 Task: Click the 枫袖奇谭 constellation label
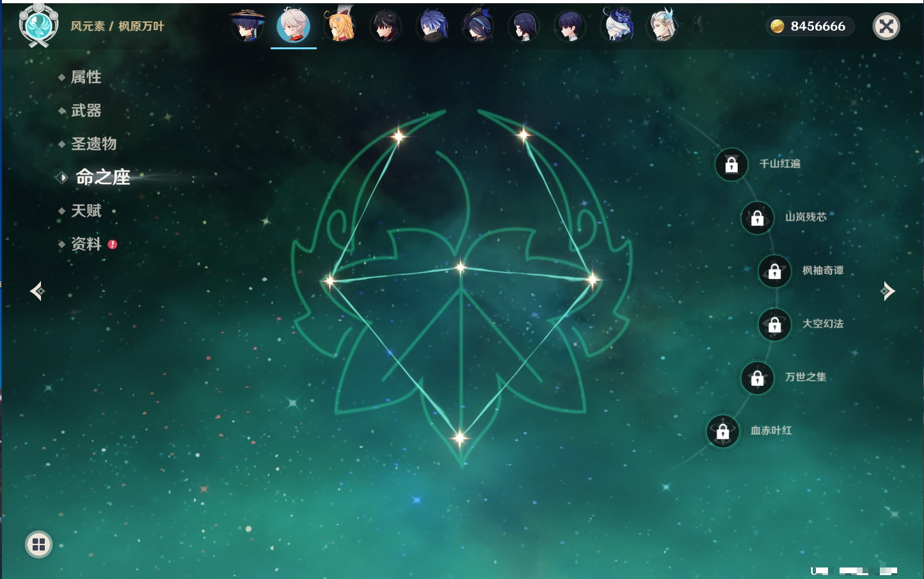point(823,271)
